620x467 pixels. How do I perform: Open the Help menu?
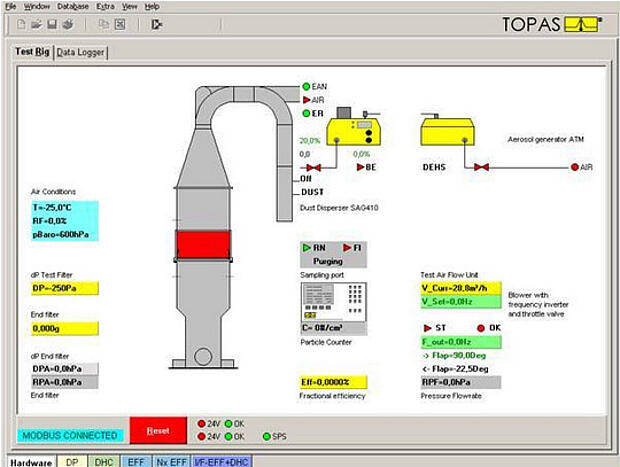coord(152,6)
